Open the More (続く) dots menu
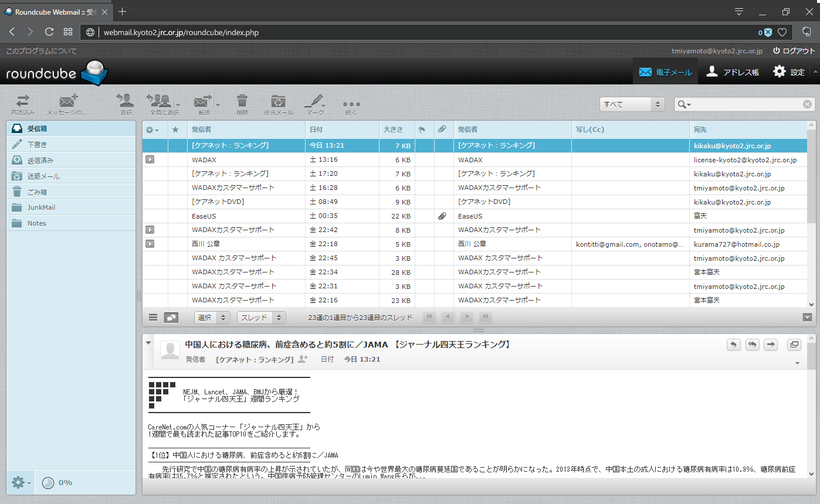This screenshot has width=820, height=504. click(351, 104)
